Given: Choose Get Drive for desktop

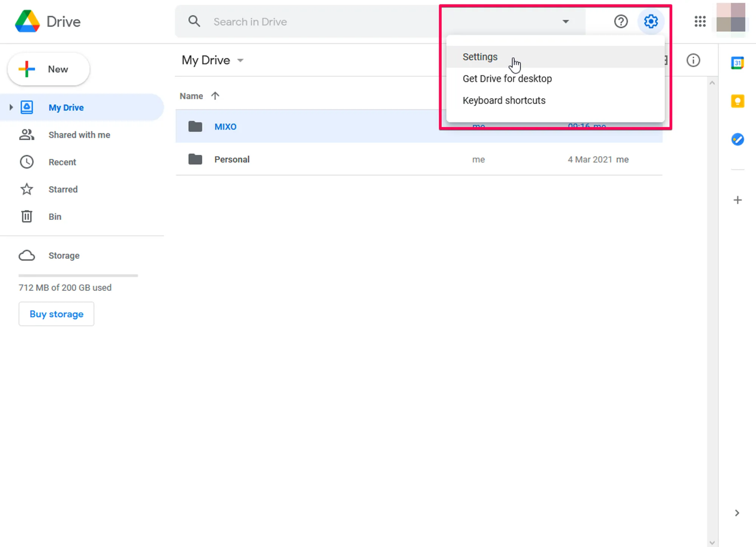Looking at the screenshot, I should tap(507, 79).
